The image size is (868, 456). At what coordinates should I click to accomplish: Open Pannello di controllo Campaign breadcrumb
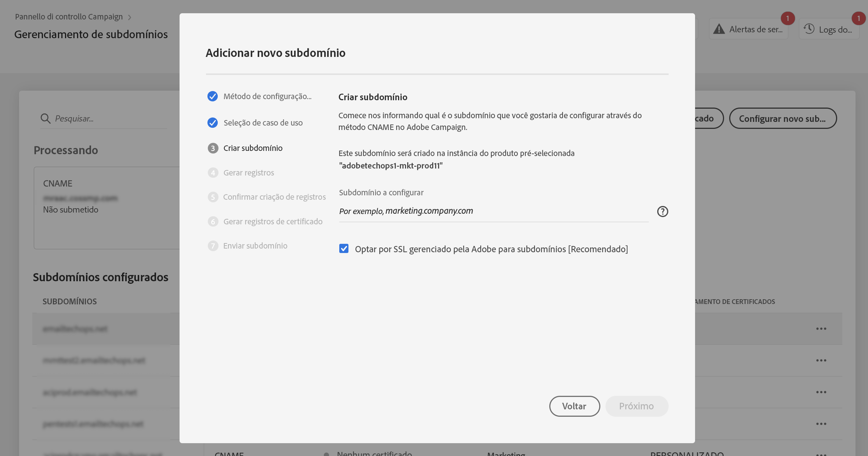pyautogui.click(x=69, y=17)
